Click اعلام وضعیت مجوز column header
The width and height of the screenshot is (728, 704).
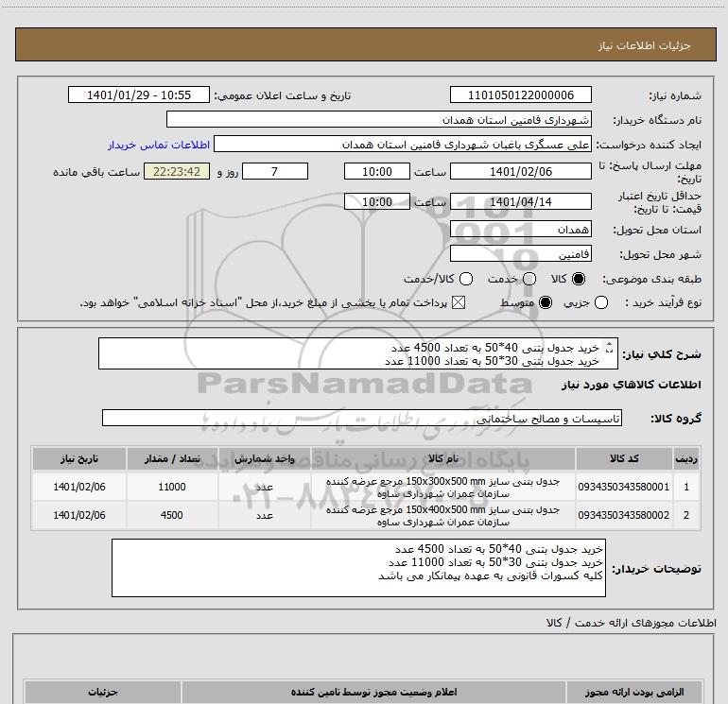coord(373,692)
